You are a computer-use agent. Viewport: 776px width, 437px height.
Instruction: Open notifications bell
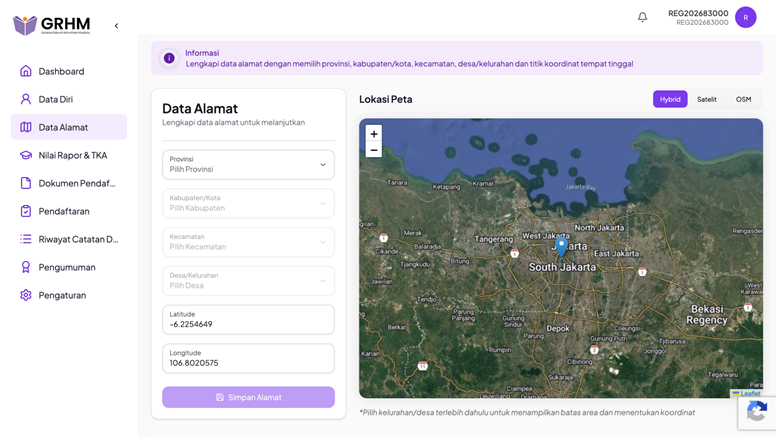[x=642, y=17]
